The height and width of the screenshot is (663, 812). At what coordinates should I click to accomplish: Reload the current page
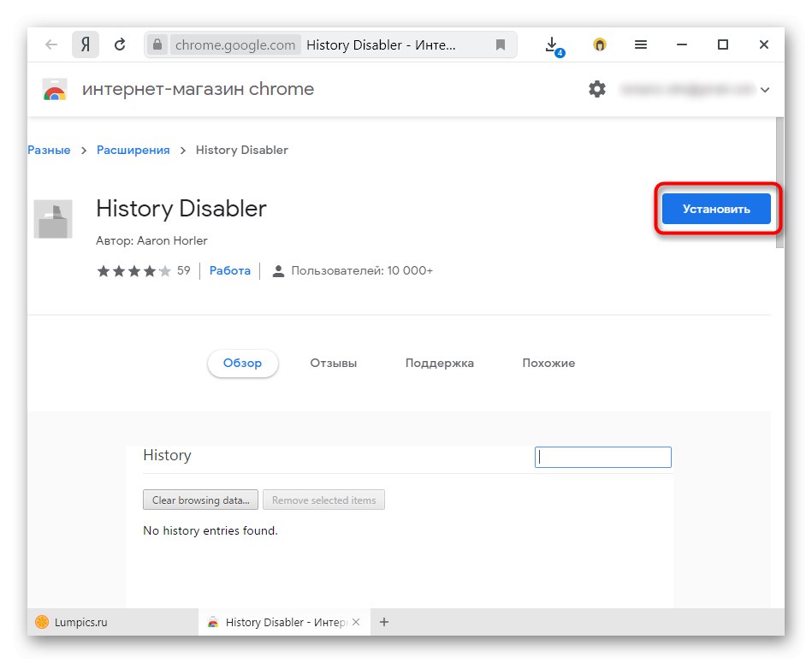click(122, 44)
